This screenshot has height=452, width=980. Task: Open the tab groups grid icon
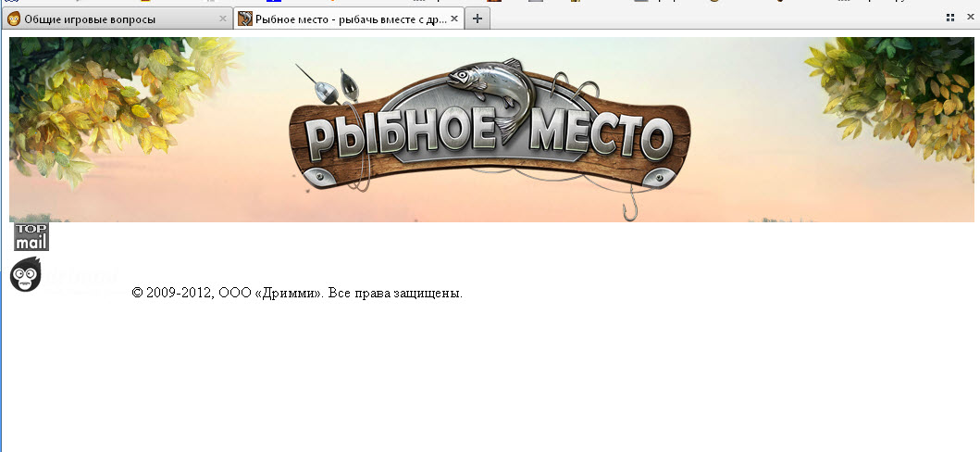pyautogui.click(x=950, y=19)
